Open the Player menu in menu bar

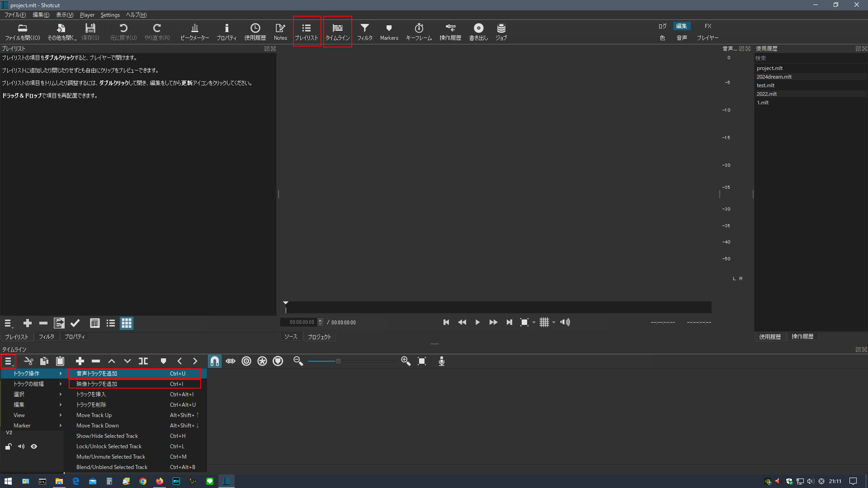[x=87, y=15]
